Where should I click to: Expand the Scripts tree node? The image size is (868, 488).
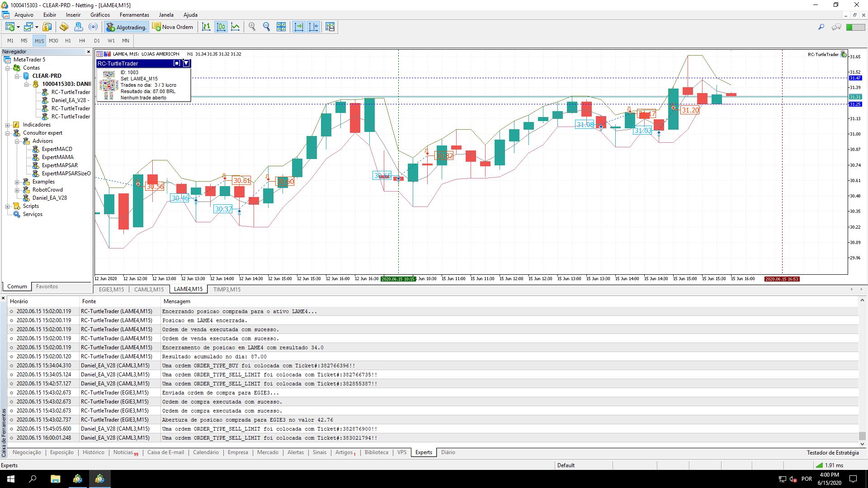[8, 206]
